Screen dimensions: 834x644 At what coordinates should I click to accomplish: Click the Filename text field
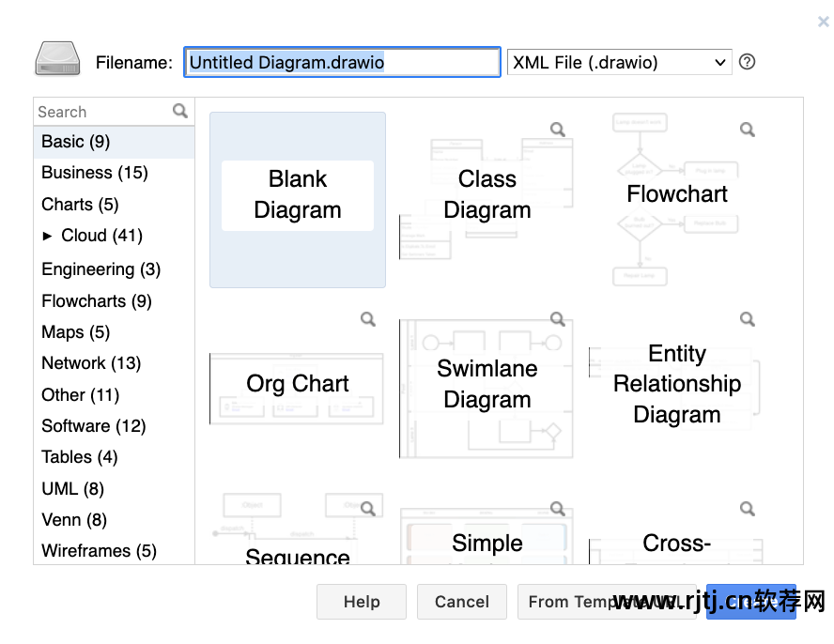[x=342, y=62]
